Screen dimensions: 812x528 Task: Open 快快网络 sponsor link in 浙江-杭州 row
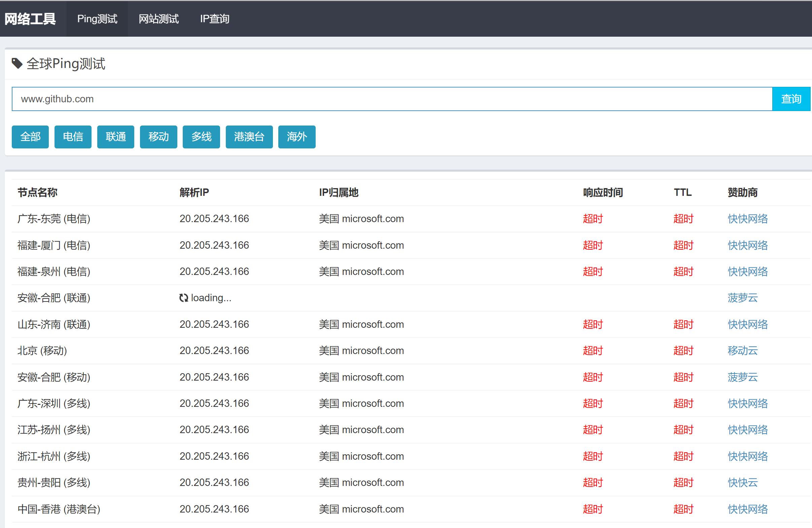[x=747, y=456]
